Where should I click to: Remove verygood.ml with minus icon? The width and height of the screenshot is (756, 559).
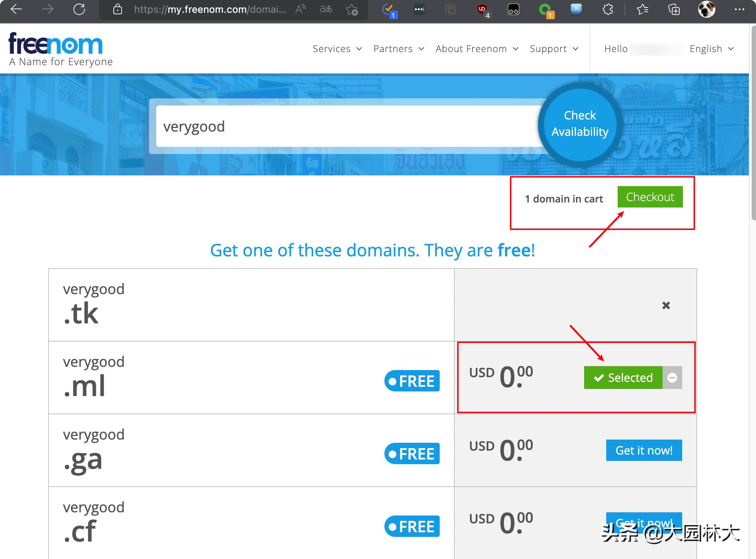tap(672, 378)
